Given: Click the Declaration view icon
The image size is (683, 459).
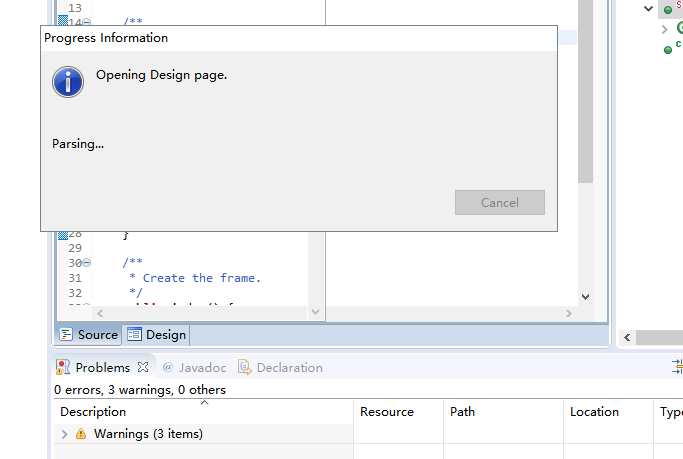Looking at the screenshot, I should (244, 367).
